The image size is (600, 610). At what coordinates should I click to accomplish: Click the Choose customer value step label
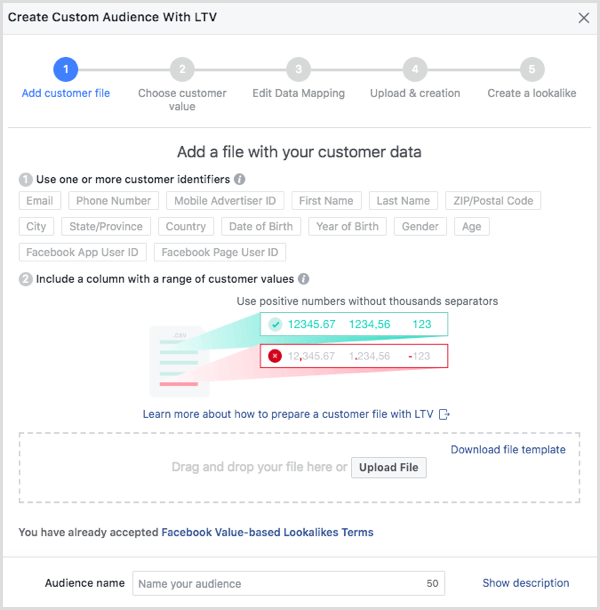(182, 100)
